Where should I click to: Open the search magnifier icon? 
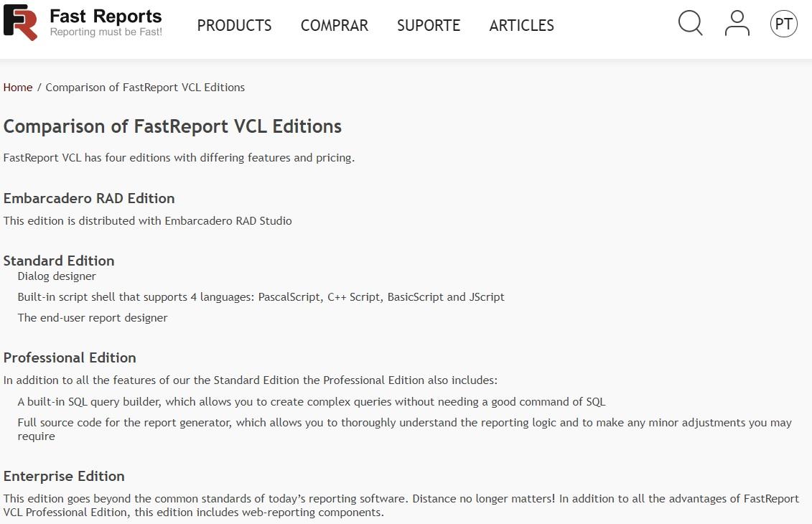690,23
